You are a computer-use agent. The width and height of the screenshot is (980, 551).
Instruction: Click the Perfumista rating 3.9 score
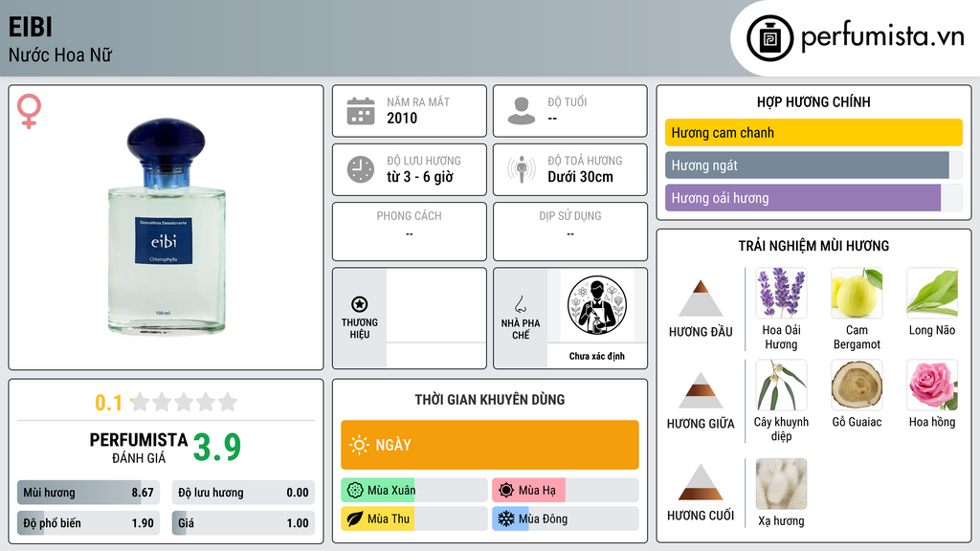[x=217, y=448]
